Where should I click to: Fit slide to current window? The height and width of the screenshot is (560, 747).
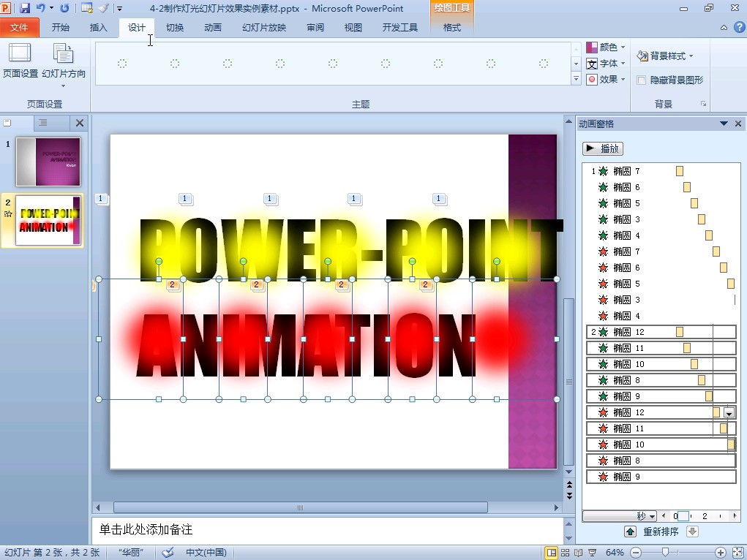point(737,553)
